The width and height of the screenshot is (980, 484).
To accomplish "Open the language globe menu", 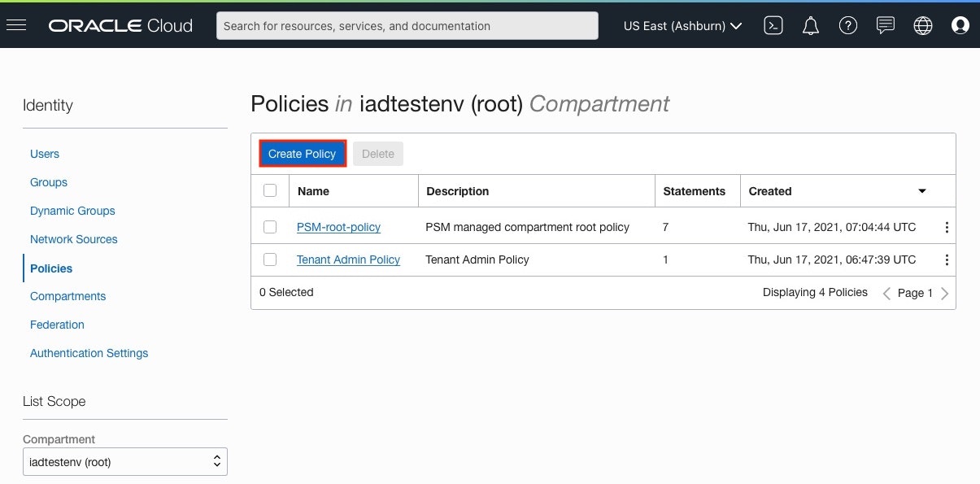I will click(923, 26).
